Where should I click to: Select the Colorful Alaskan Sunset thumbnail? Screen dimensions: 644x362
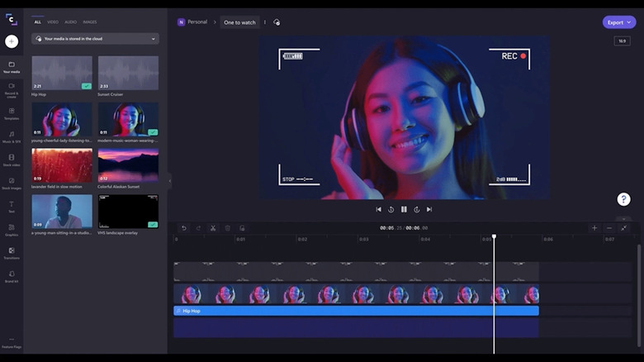click(x=128, y=165)
